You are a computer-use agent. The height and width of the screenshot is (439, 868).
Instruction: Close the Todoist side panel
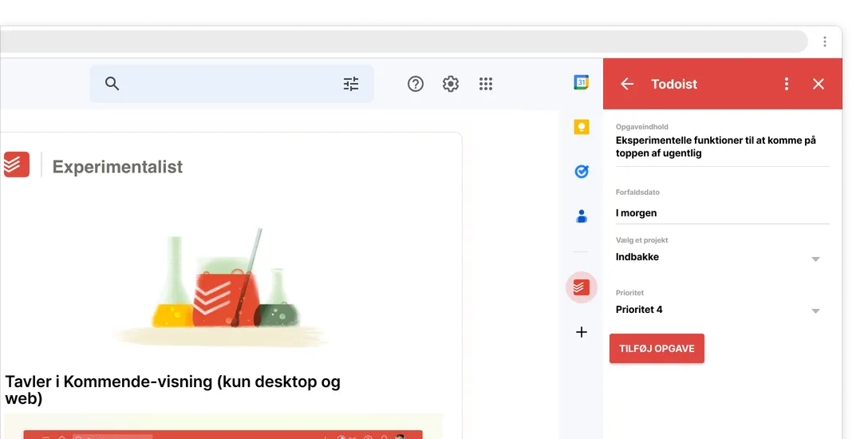pyautogui.click(x=819, y=84)
